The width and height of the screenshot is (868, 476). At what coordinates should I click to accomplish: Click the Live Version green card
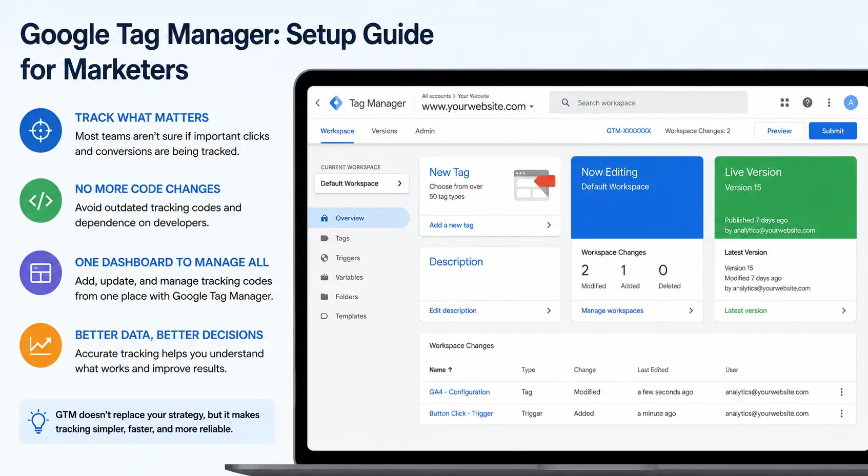785,197
